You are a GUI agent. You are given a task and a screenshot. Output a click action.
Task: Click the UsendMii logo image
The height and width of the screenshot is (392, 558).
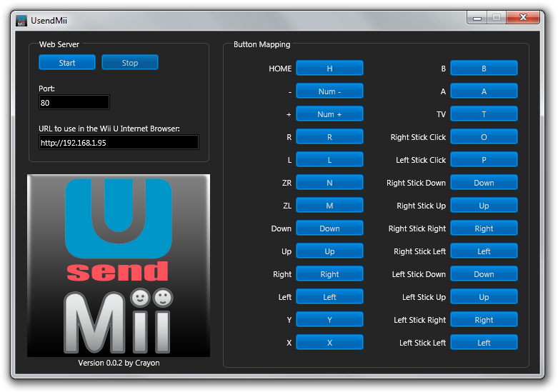(x=119, y=266)
